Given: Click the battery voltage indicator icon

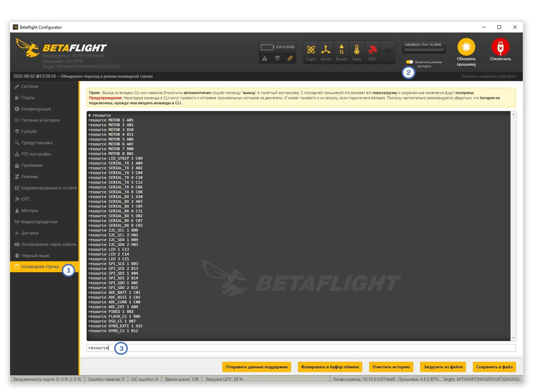Looking at the screenshot, I should pos(267,47).
